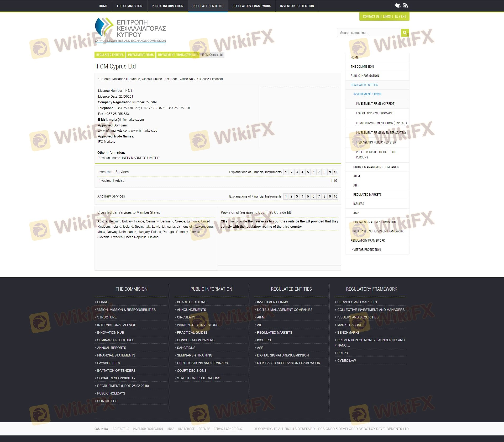The height and width of the screenshot is (442, 504).
Task: Click the Sitemap link in bottom bar
Action: (x=204, y=429)
